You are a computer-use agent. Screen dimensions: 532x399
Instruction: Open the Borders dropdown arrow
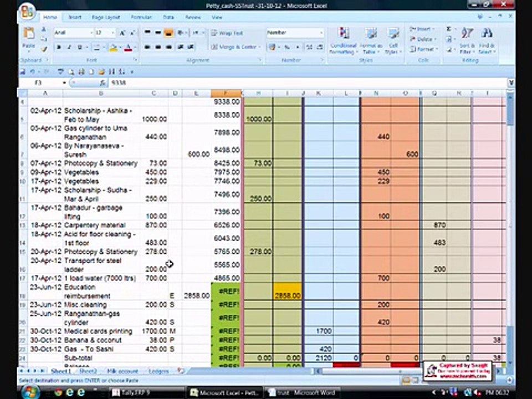tap(104, 47)
